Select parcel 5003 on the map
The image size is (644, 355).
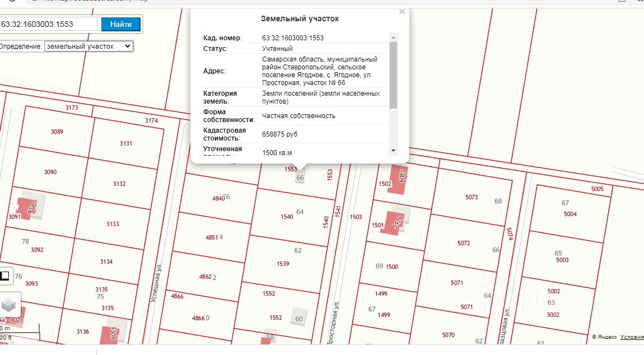(562, 260)
